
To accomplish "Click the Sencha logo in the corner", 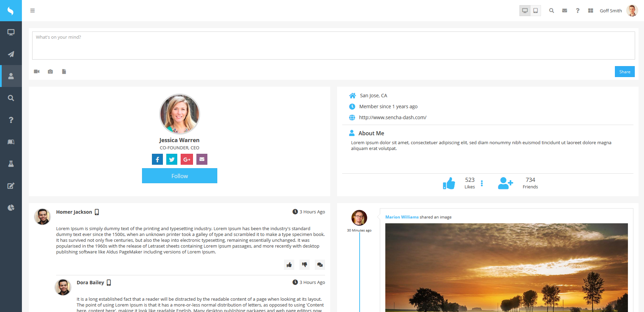I will [11, 11].
